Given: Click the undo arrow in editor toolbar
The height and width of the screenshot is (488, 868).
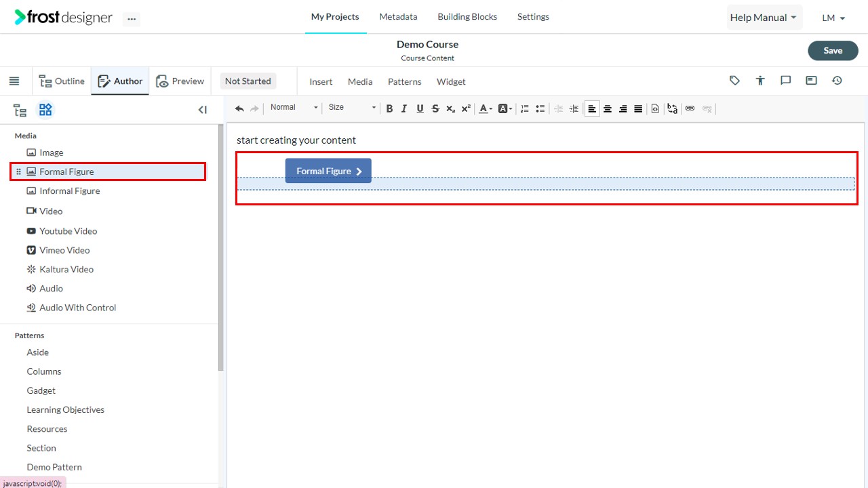Looking at the screenshot, I should tap(239, 108).
